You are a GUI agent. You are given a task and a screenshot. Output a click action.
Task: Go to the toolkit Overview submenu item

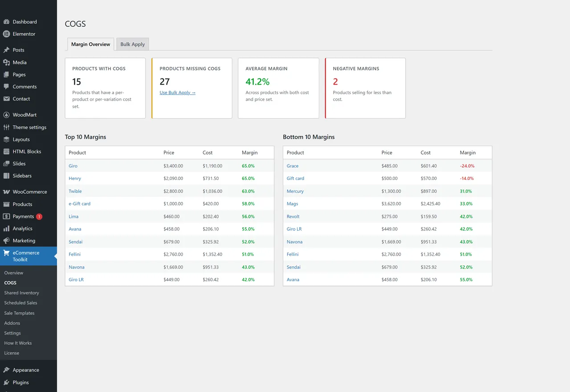(14, 273)
